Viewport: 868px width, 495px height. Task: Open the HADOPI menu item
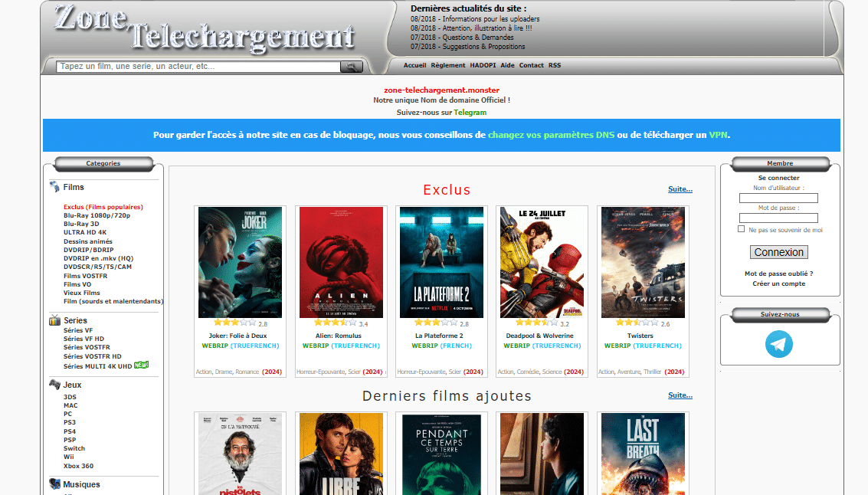point(483,66)
